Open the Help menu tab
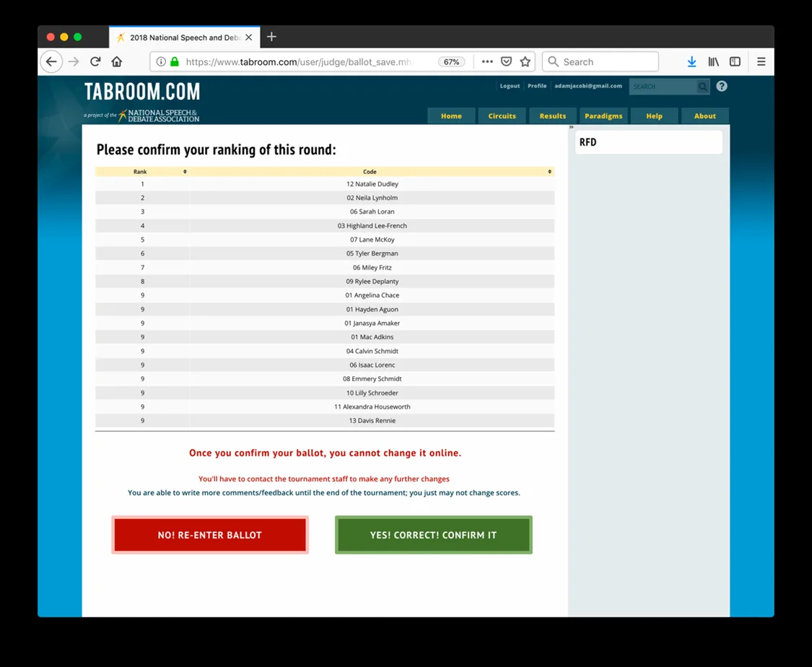Screen dimensions: 812x667 pos(654,116)
